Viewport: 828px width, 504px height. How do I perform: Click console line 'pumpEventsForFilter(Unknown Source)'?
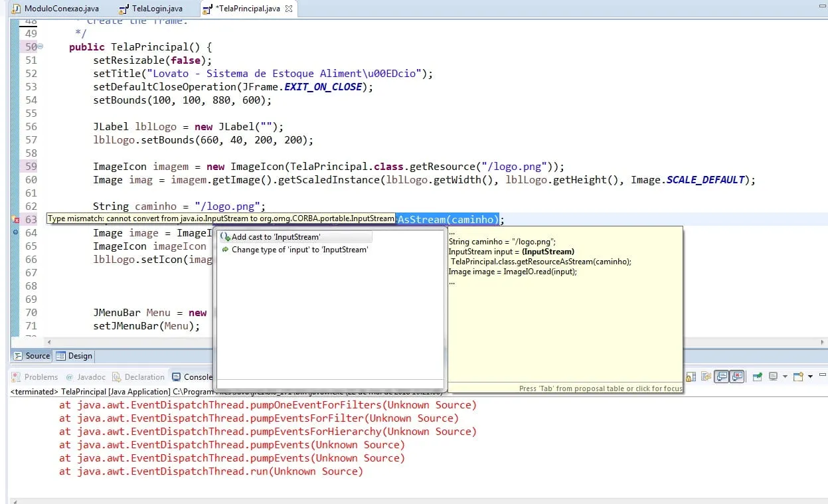[x=259, y=418]
